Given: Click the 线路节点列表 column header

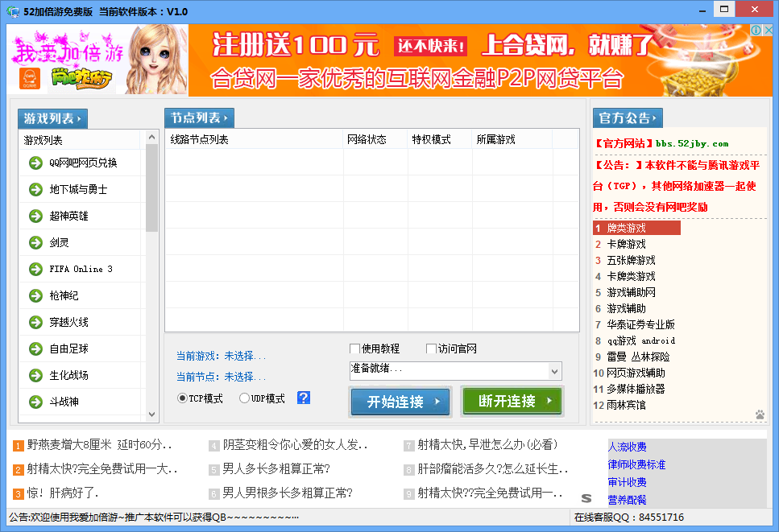Looking at the screenshot, I should (x=254, y=139).
